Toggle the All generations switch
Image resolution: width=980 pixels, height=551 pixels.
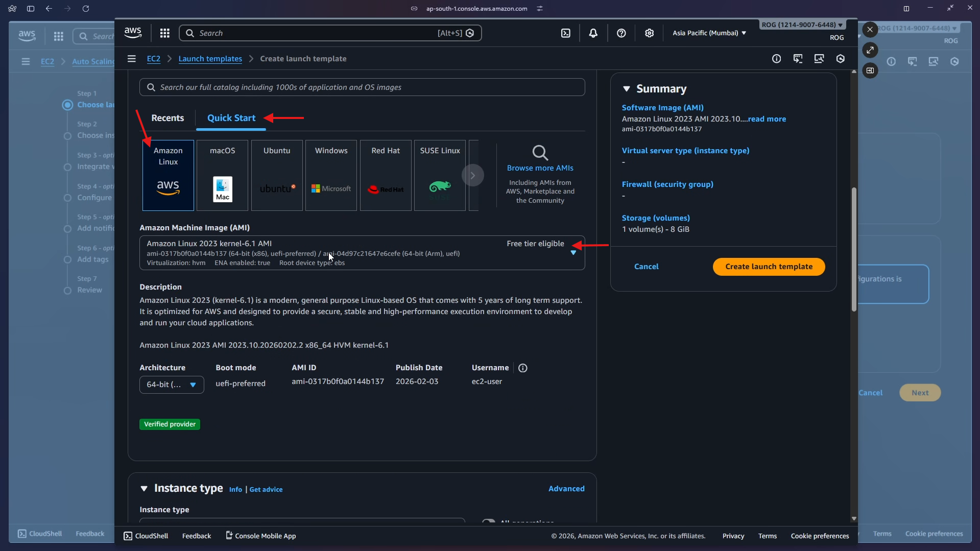pyautogui.click(x=489, y=521)
